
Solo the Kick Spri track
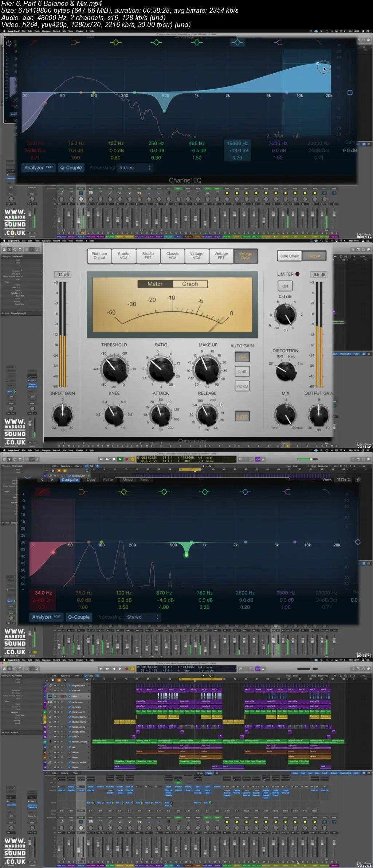59,690
